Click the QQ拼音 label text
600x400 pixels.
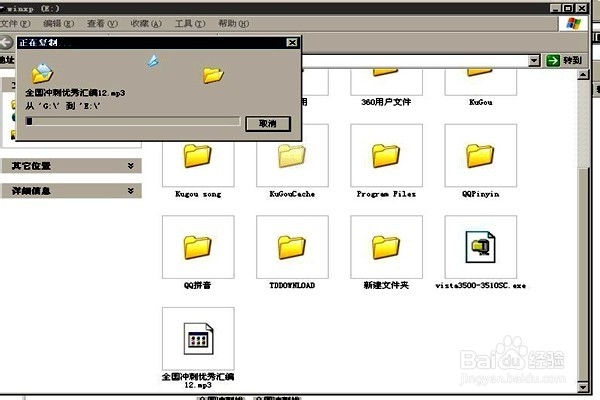coord(197,285)
